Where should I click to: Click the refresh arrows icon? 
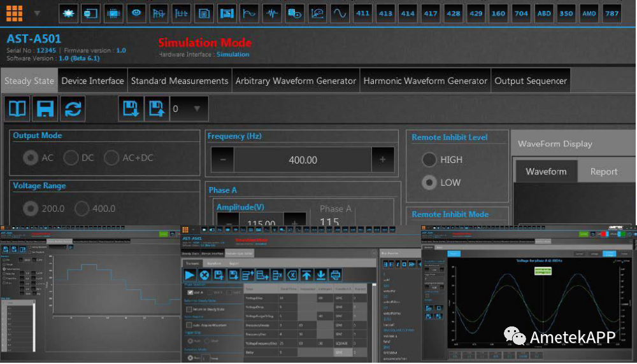[73, 109]
